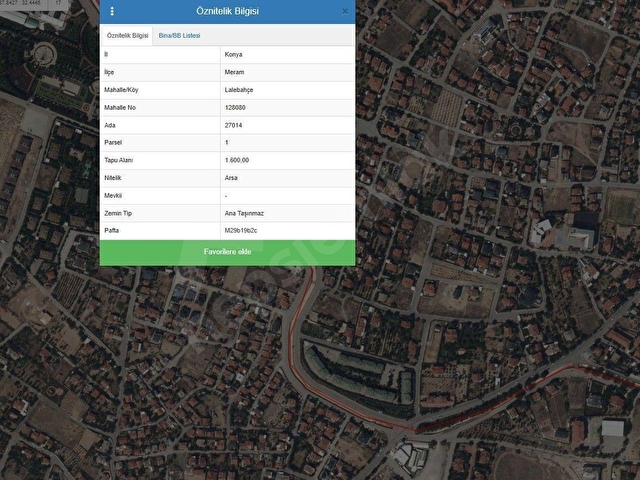This screenshot has height=480, width=640.
Task: Switch to the Öznitelik Bilgisi tab
Action: tap(127, 36)
